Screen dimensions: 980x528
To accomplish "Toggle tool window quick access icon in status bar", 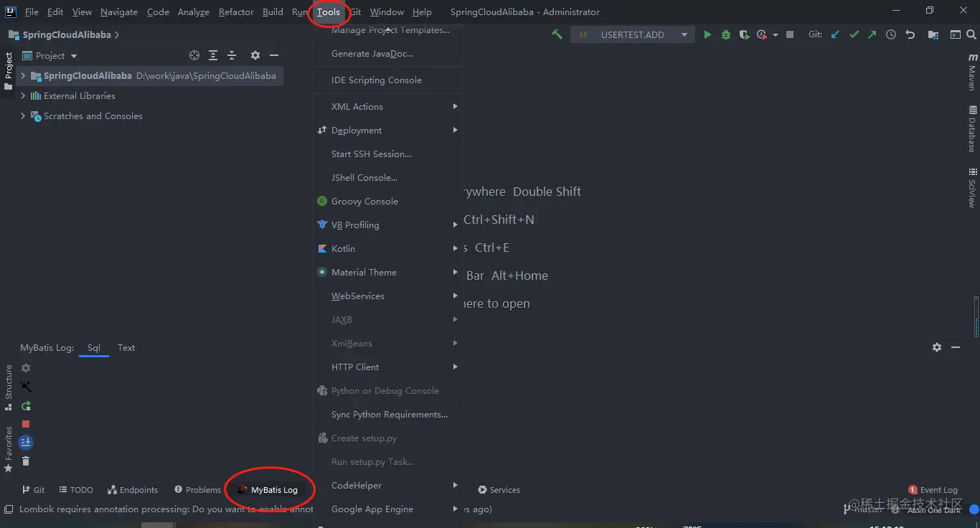I will (x=9, y=509).
